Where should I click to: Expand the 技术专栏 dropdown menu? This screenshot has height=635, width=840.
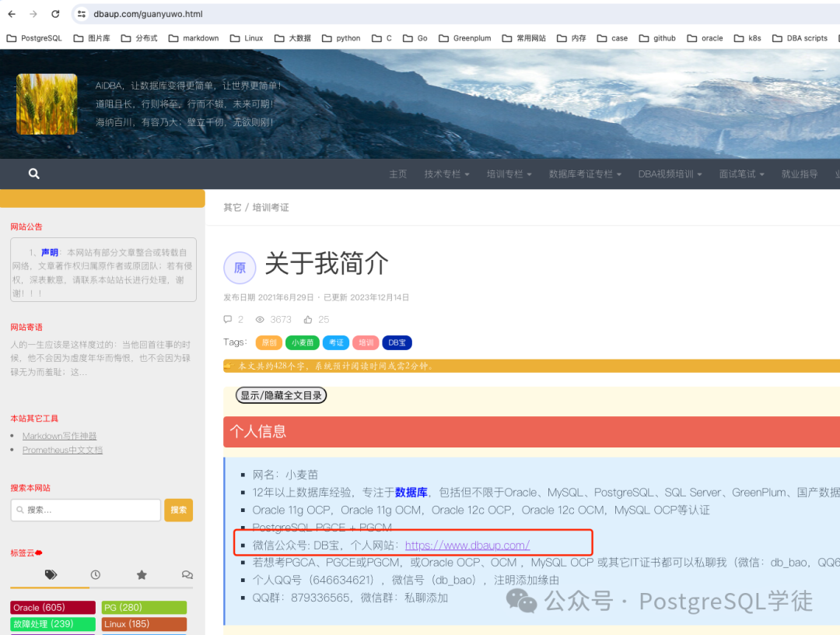(x=446, y=174)
